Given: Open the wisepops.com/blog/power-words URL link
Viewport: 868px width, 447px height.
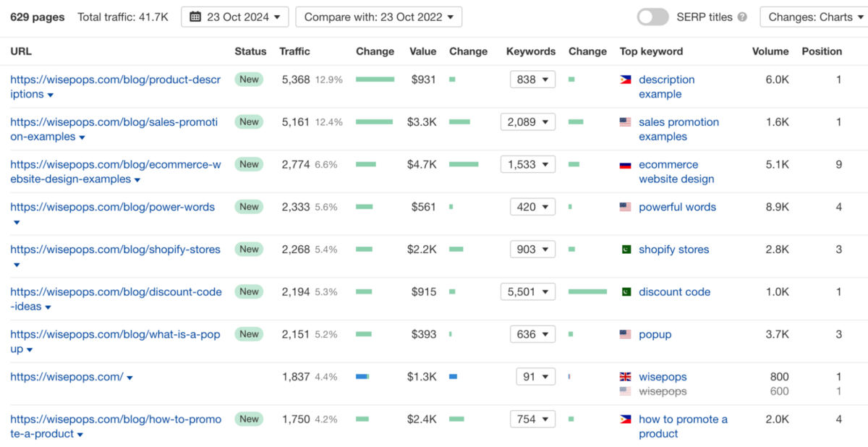Looking at the screenshot, I should pos(113,207).
